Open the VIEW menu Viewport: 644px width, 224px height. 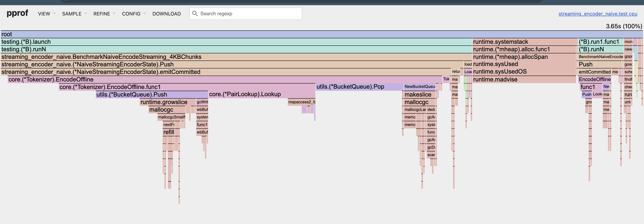[44, 14]
